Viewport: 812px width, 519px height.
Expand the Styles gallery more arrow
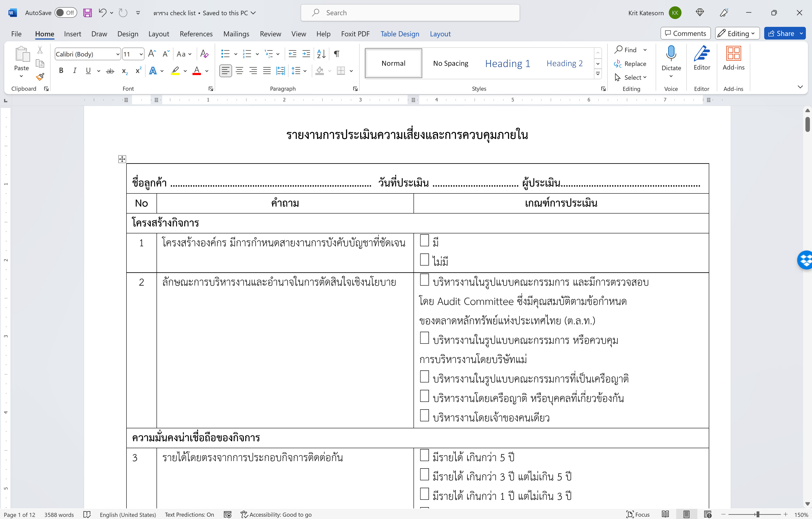598,74
